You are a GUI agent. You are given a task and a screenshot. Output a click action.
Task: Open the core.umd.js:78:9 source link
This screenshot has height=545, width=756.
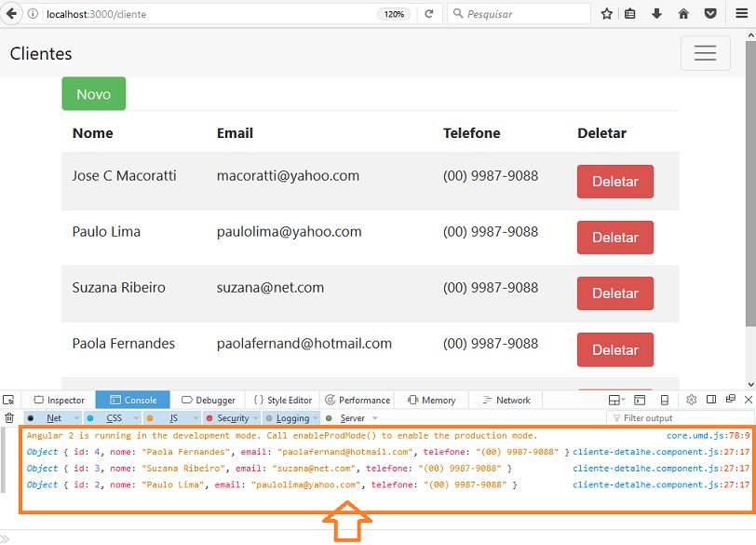tap(708, 435)
